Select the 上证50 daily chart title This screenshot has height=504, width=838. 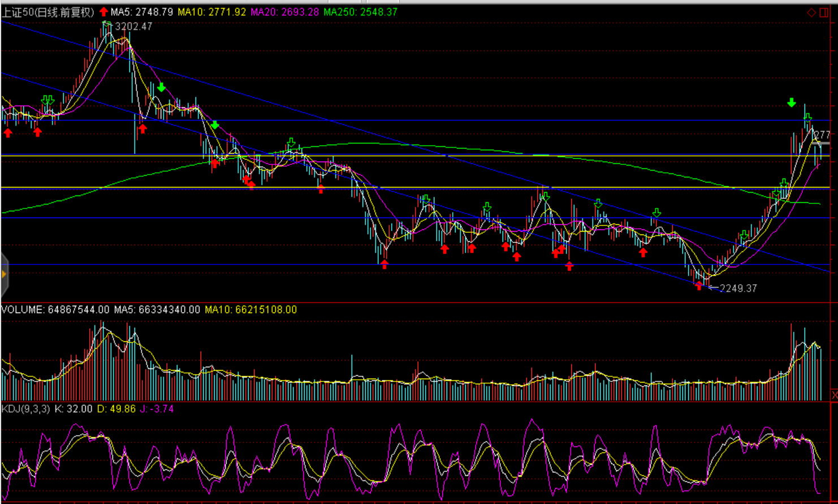click(x=48, y=12)
